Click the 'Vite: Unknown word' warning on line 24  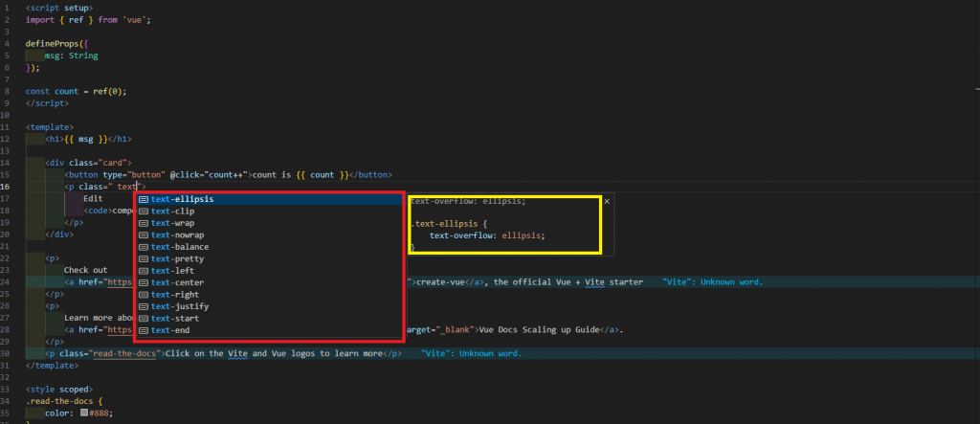tap(712, 282)
